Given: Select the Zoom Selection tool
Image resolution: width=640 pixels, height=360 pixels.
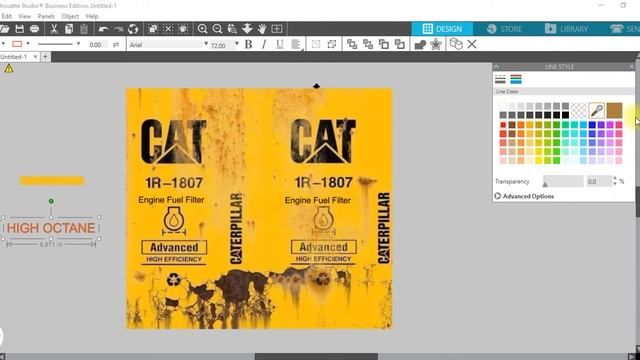Looking at the screenshot, I should 232,29.
